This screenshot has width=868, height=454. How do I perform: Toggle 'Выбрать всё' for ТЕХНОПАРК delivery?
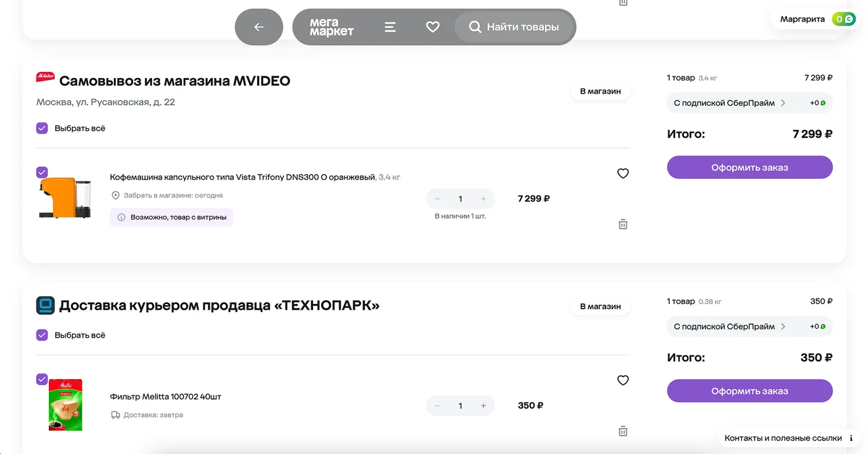click(x=42, y=335)
